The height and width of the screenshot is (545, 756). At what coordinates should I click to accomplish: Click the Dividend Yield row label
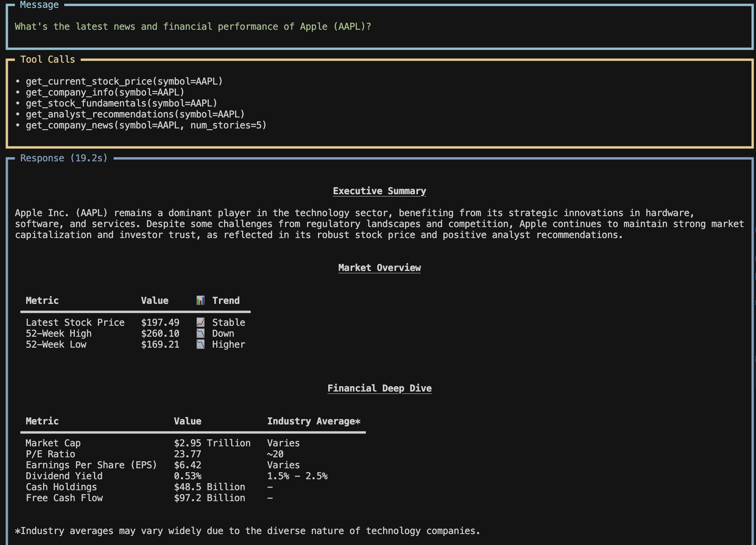[x=64, y=476]
